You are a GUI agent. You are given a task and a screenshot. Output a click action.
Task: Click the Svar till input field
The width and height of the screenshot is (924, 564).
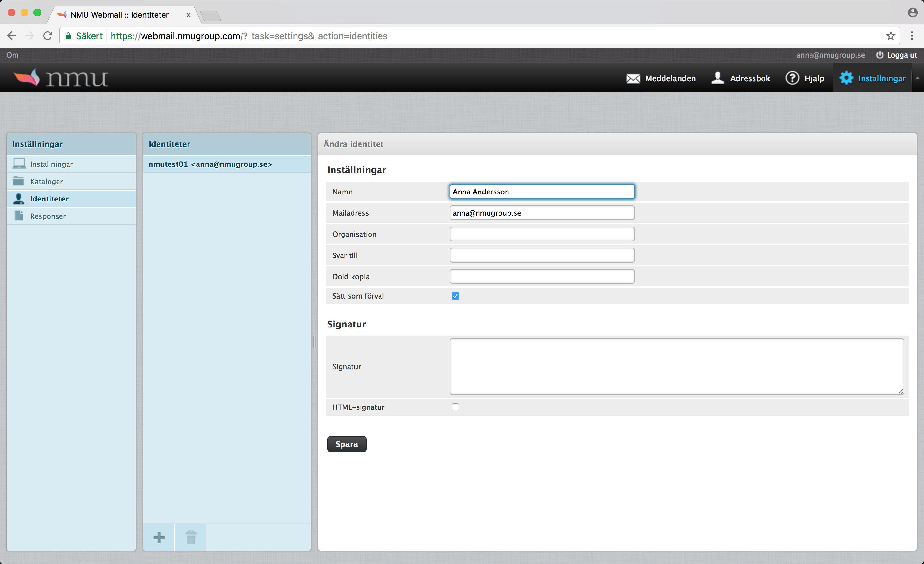[542, 255]
